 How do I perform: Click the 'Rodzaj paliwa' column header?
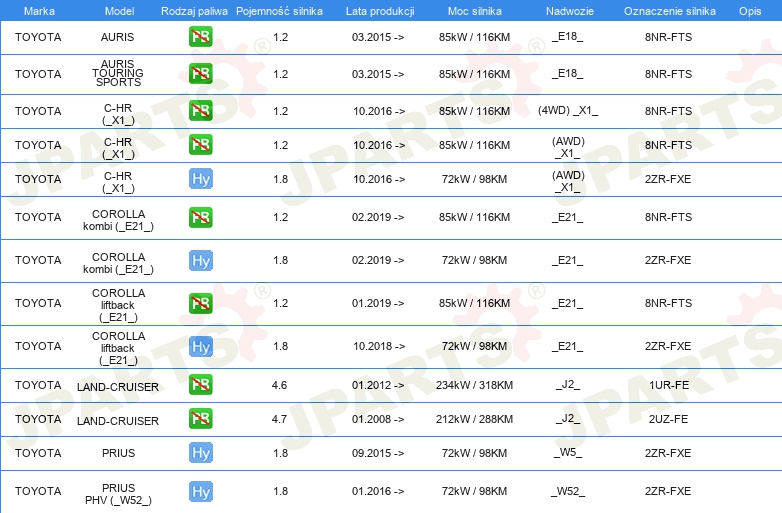(195, 11)
